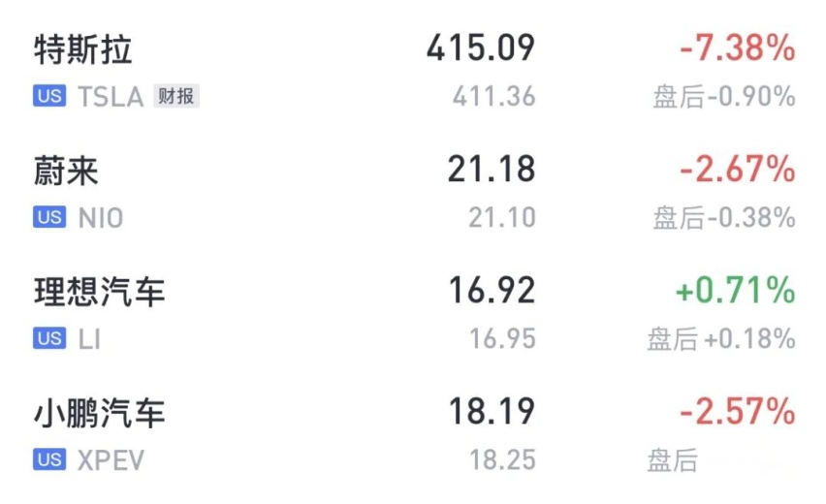Click NIO's price 21.18
This screenshot has height=504, width=826.
click(492, 169)
